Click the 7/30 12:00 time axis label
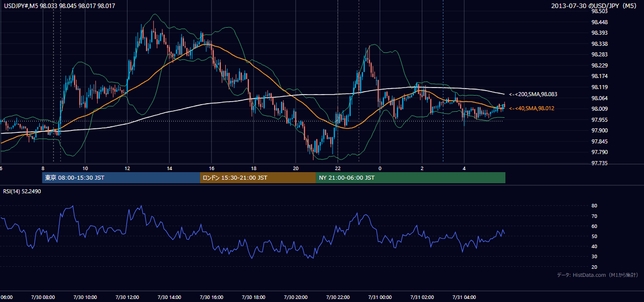The image size is (644, 302). click(x=127, y=297)
